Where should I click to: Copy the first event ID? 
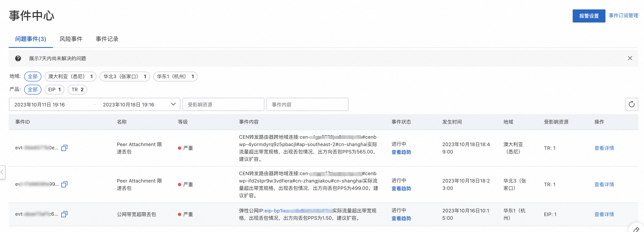point(64,148)
